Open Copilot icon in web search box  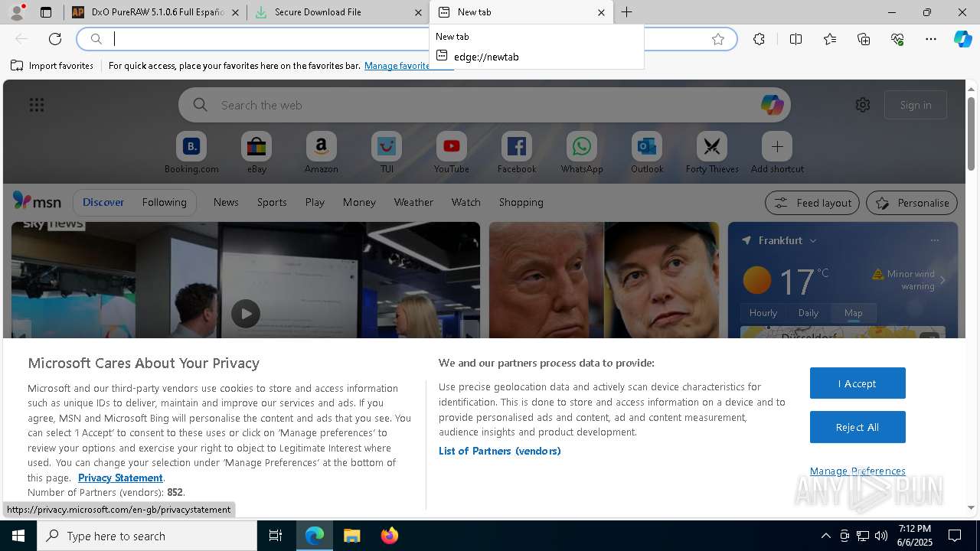772,105
